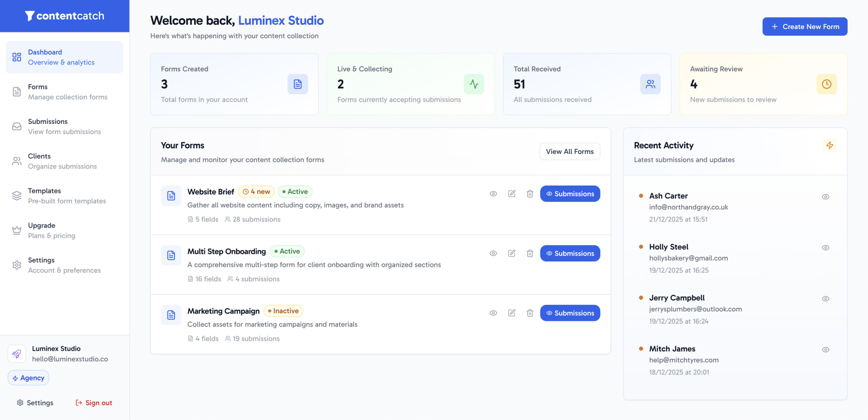Click the Luminex Studio rocket avatar
Screen dimensions: 868x420
[17, 354]
